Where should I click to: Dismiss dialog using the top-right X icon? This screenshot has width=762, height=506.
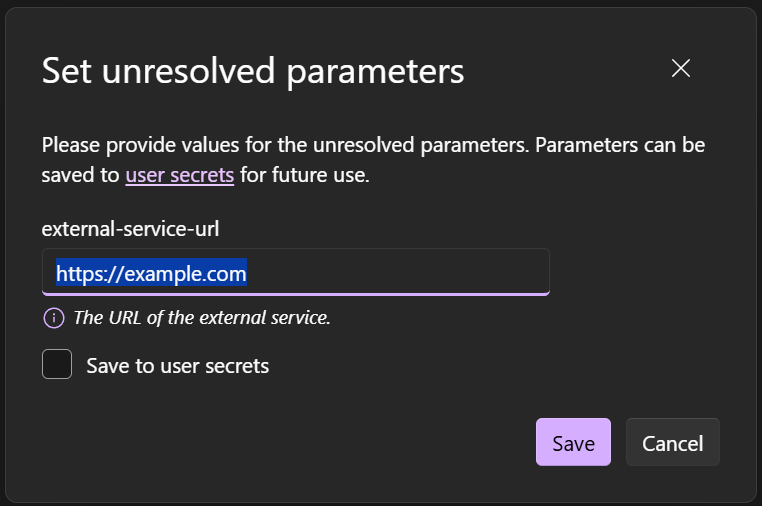click(681, 68)
